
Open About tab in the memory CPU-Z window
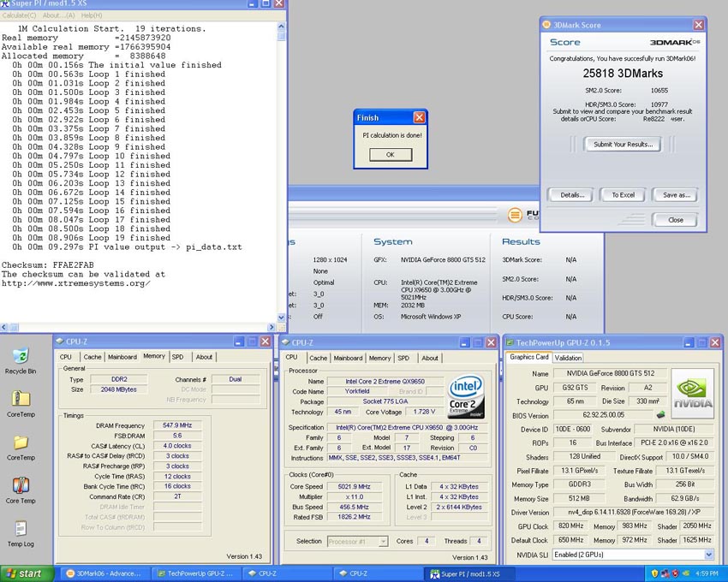pos(204,357)
